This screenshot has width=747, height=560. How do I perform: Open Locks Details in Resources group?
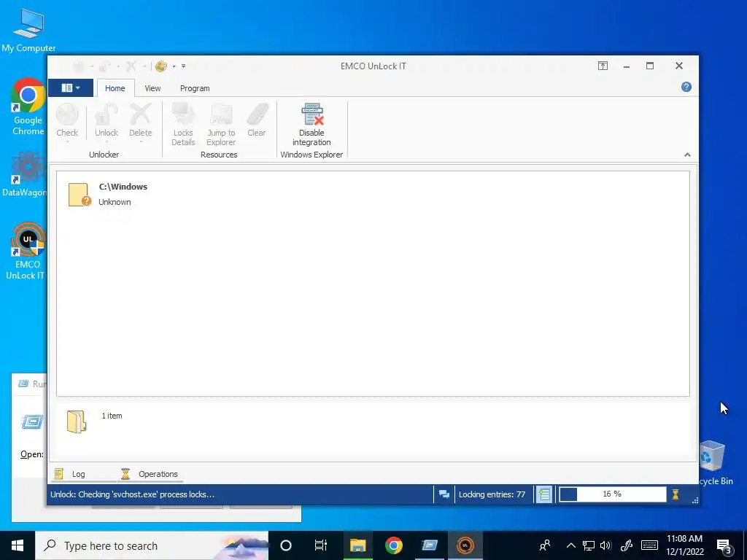(x=183, y=125)
